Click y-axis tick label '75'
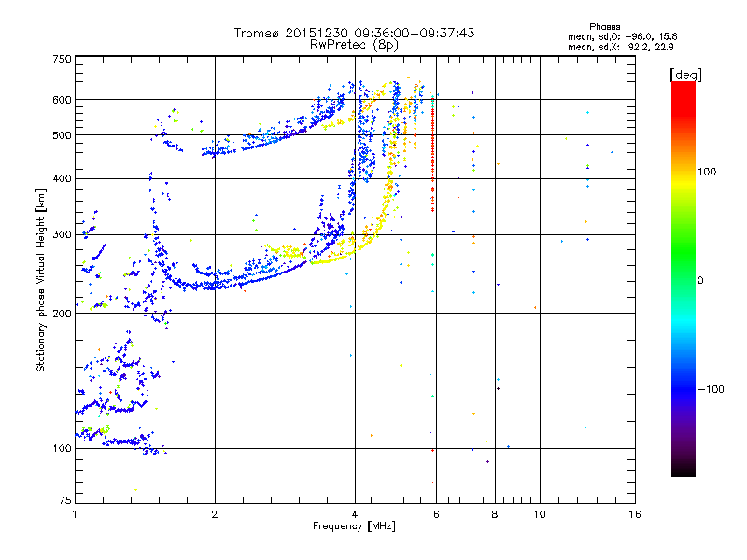This screenshot has height=560, width=747. [65, 500]
